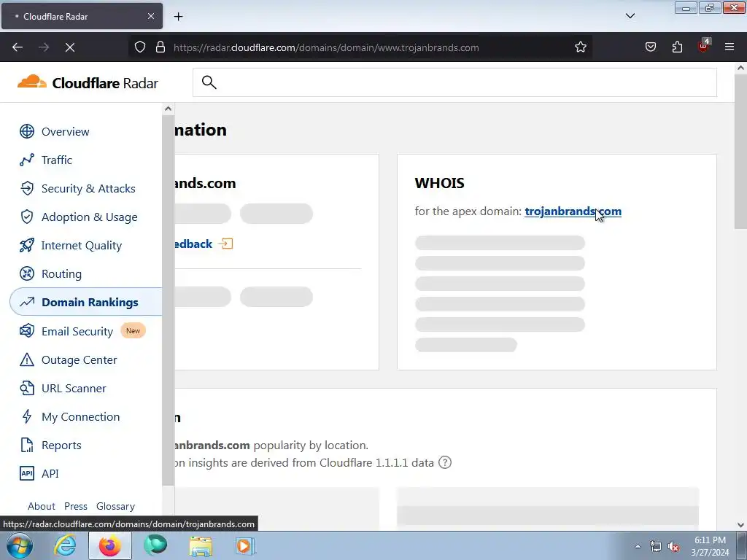Click the Internet Quality rocket icon
747x560 pixels.
pyautogui.click(x=27, y=245)
